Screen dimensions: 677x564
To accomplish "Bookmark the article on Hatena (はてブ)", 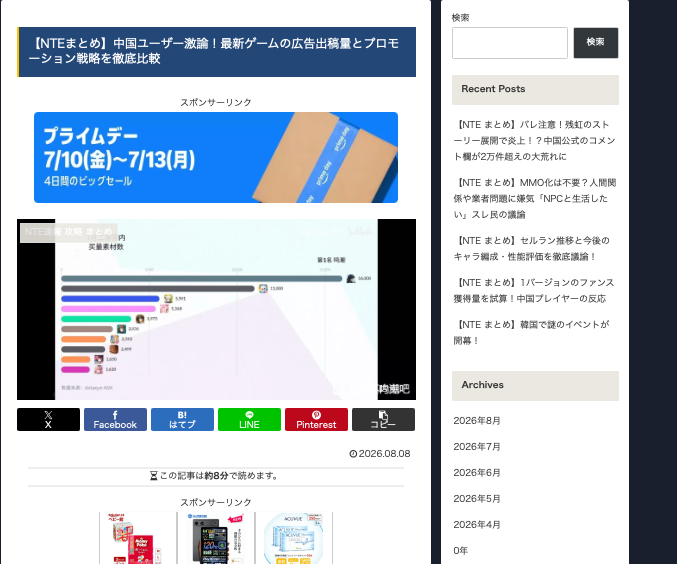I will [182, 419].
